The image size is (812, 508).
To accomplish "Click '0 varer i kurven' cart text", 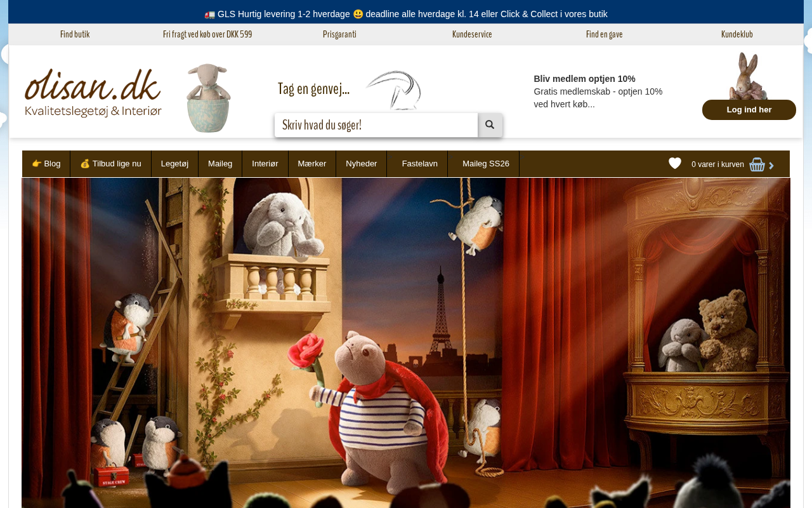I will point(717,164).
